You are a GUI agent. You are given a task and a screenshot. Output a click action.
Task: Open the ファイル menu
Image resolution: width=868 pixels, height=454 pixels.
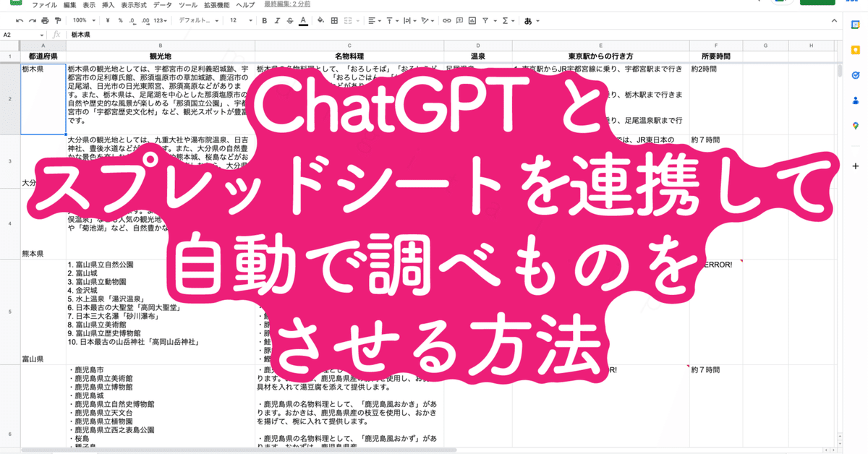tap(45, 5)
